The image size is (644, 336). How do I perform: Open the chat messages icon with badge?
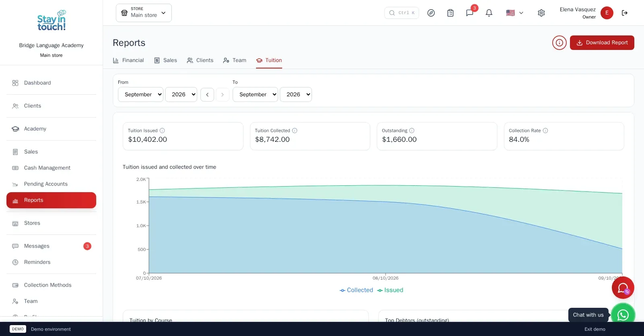pyautogui.click(x=470, y=13)
